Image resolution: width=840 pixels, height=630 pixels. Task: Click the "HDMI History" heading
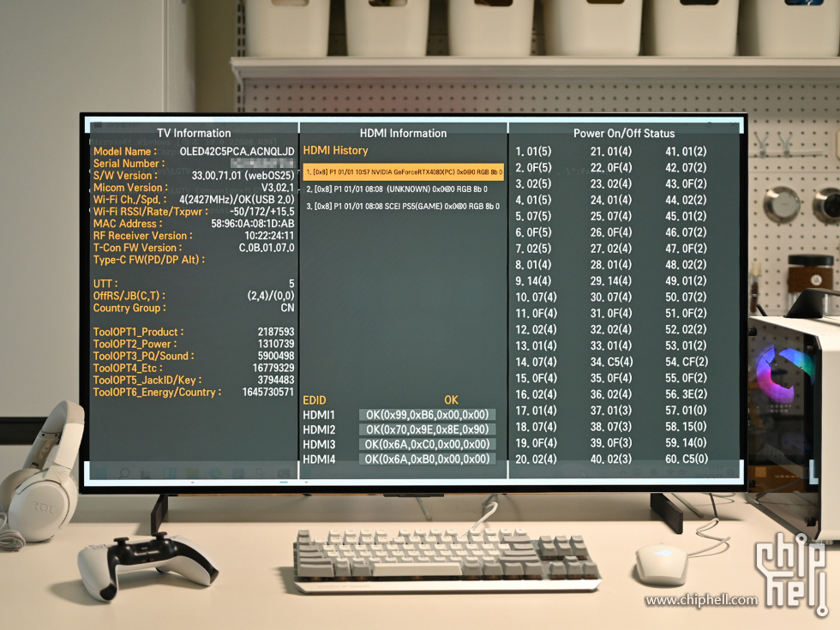[335, 151]
